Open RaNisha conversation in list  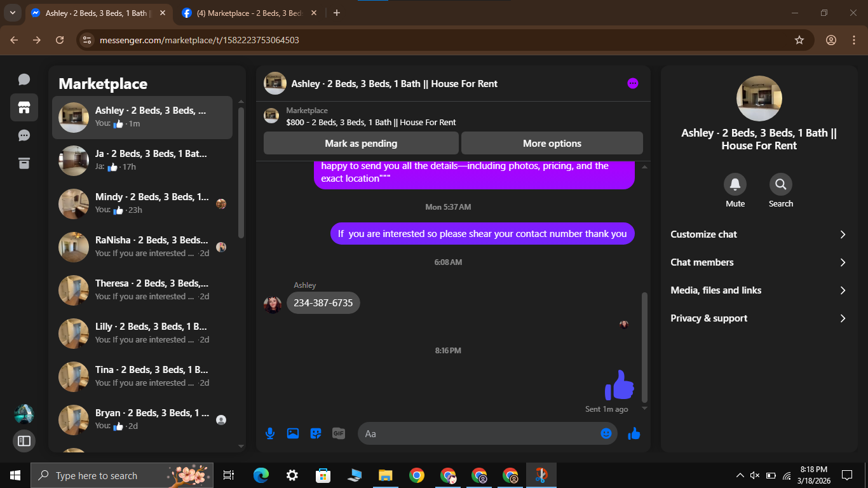(x=142, y=247)
